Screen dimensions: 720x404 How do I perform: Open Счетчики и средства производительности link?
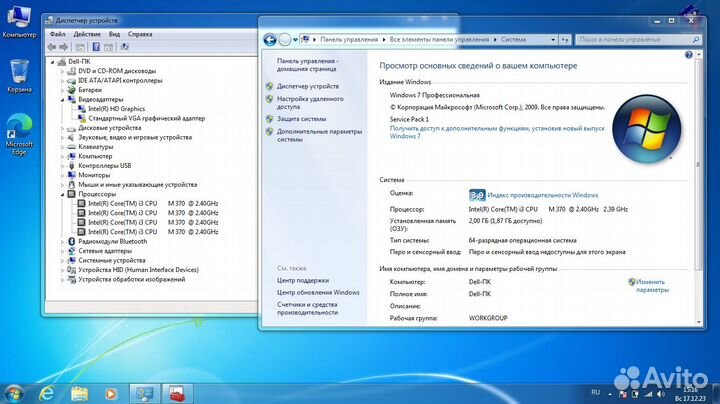(307, 309)
